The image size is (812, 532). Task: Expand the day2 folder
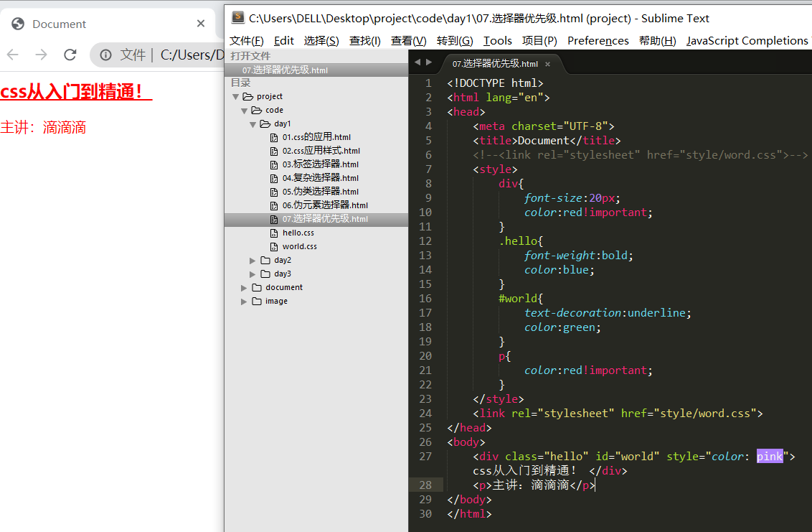click(252, 260)
